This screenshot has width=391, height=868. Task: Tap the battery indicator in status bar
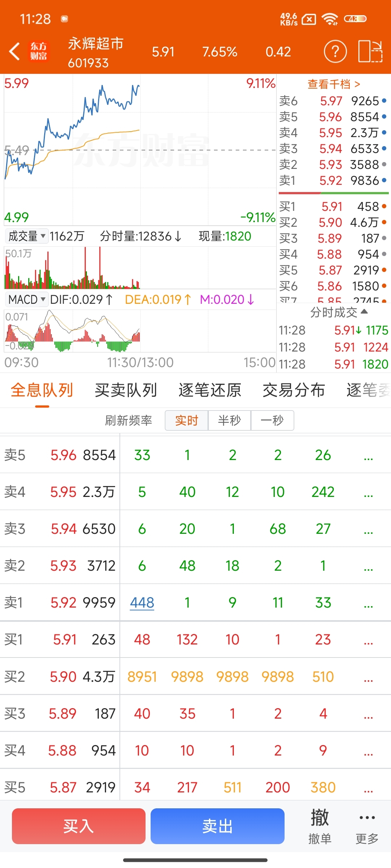click(x=355, y=19)
